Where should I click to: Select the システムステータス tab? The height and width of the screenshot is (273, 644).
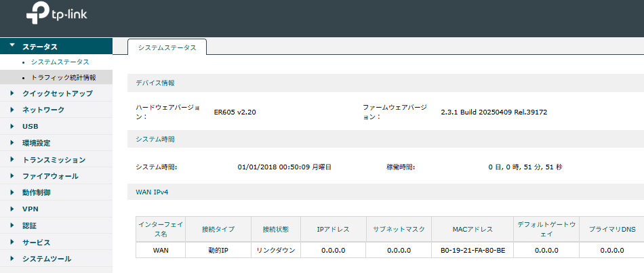[167, 47]
